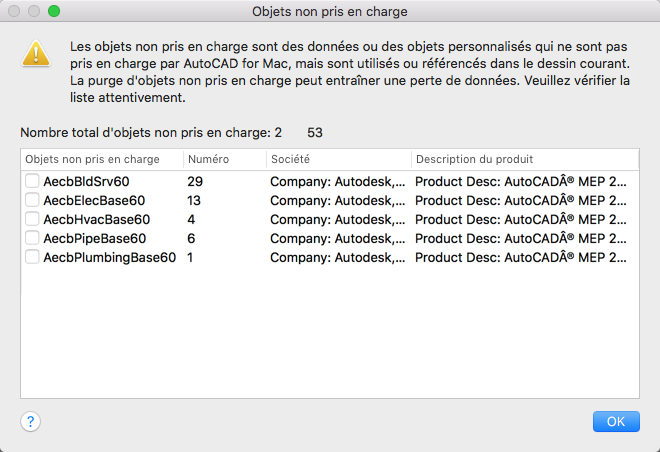Select the AecbPlumbingBase60 checkbox

pos(33,257)
